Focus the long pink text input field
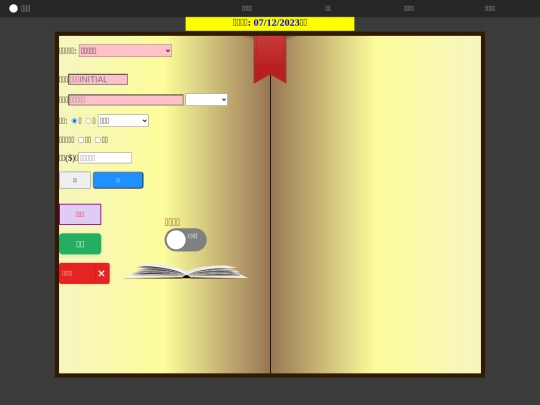The height and width of the screenshot is (405, 540). pyautogui.click(x=126, y=100)
